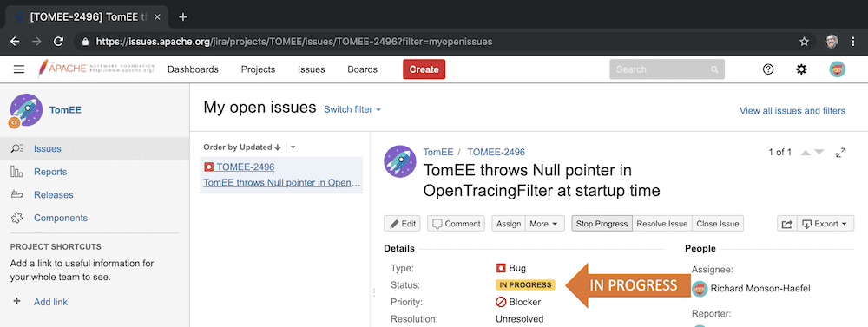Go to next issue arrow

[819, 152]
